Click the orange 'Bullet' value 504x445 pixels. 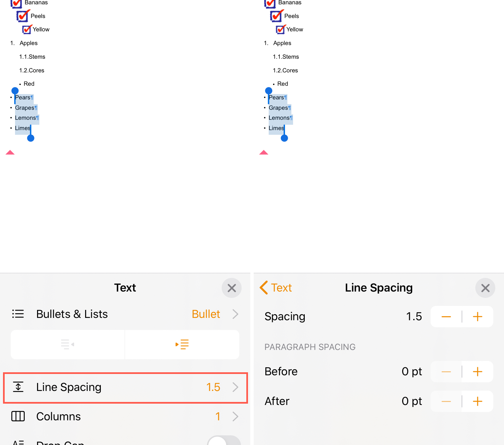click(206, 314)
